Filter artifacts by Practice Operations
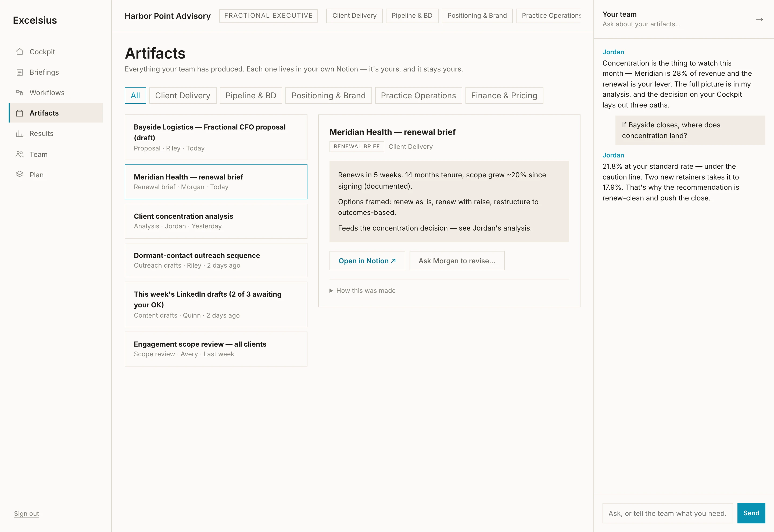 click(418, 95)
